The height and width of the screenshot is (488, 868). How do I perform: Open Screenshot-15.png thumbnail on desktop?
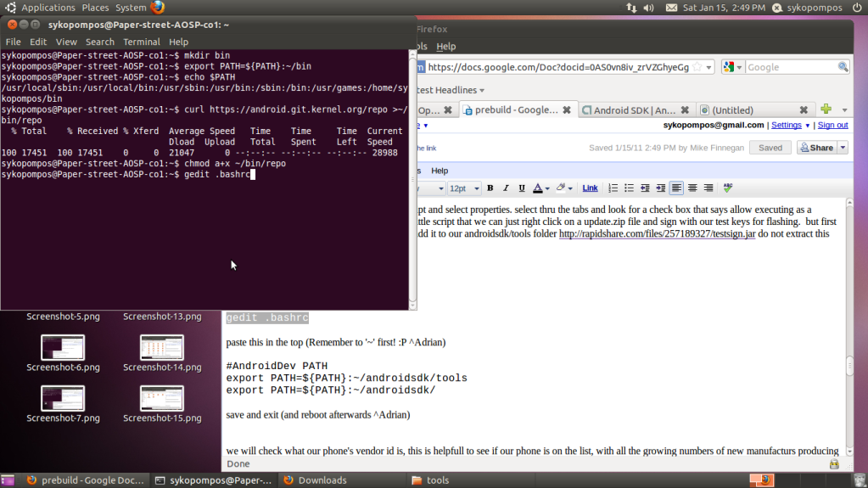tap(162, 398)
